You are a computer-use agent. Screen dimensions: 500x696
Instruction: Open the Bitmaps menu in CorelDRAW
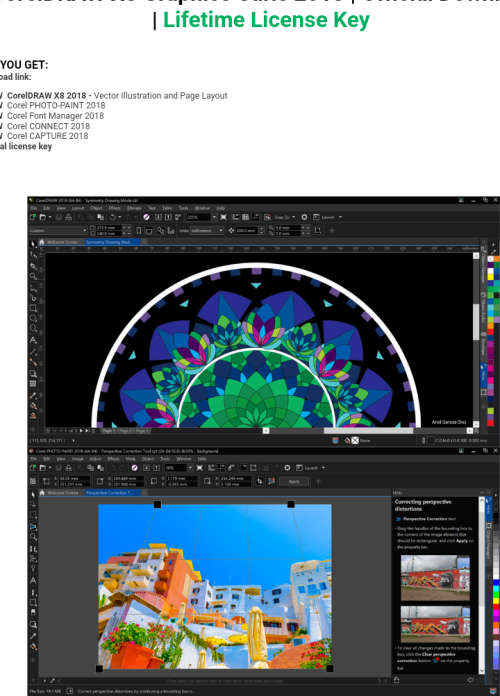click(134, 208)
